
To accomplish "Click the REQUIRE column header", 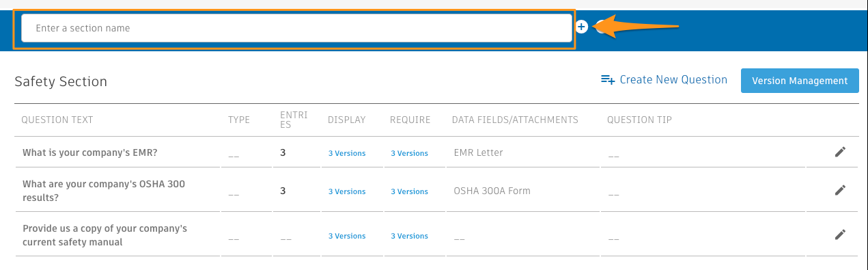I will [x=410, y=120].
